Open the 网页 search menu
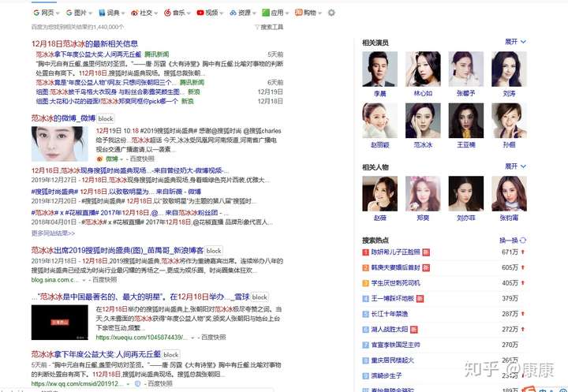 tap(47, 13)
